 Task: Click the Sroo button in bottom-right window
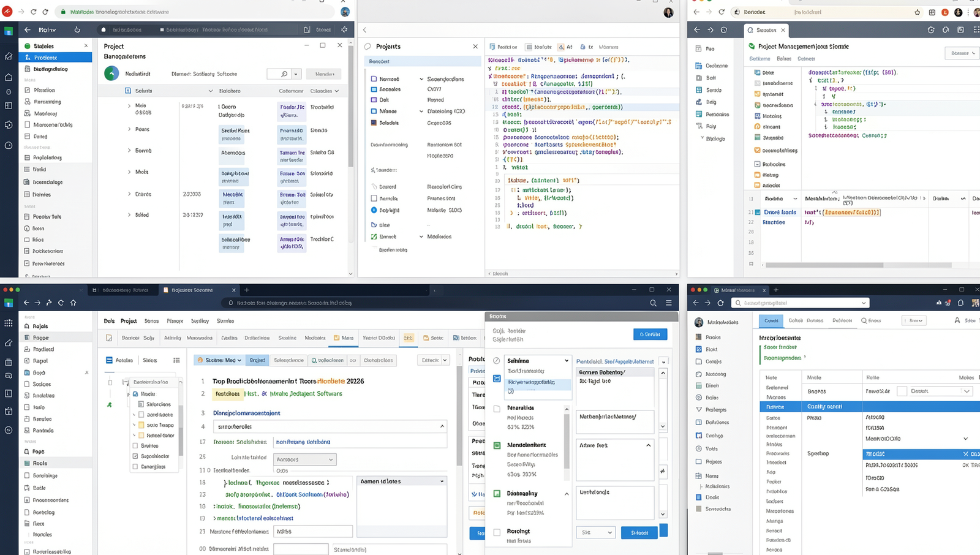[915, 320]
